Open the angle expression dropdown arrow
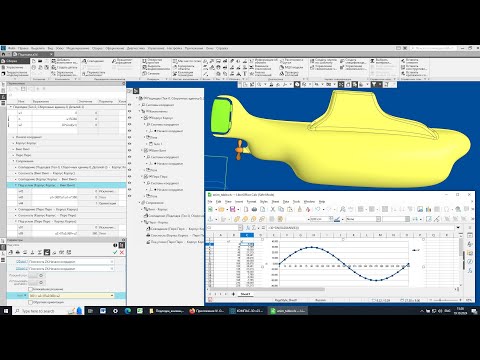This screenshot has width=480, height=360. [112, 296]
